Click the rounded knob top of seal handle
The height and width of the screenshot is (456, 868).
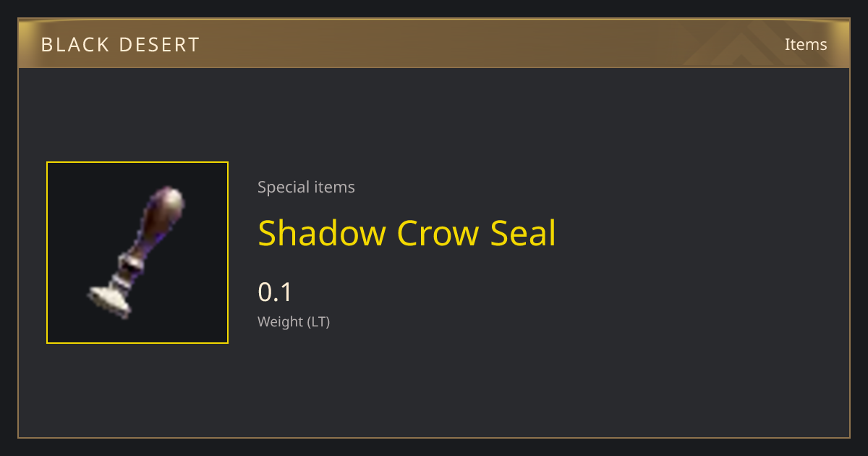171,200
